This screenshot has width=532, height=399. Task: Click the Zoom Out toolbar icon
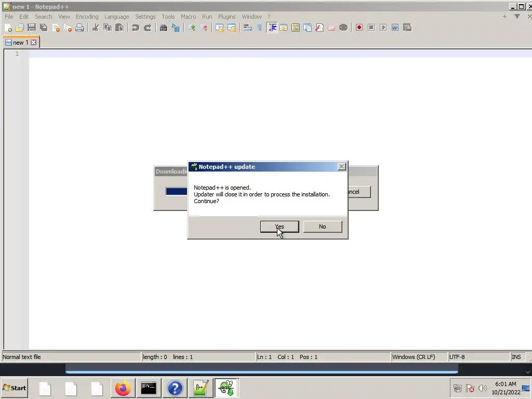[x=204, y=28]
